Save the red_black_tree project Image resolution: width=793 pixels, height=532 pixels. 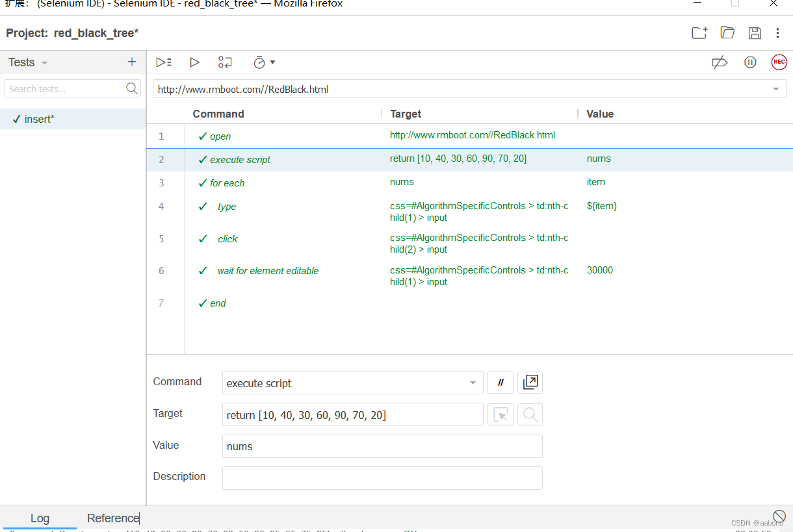(755, 33)
